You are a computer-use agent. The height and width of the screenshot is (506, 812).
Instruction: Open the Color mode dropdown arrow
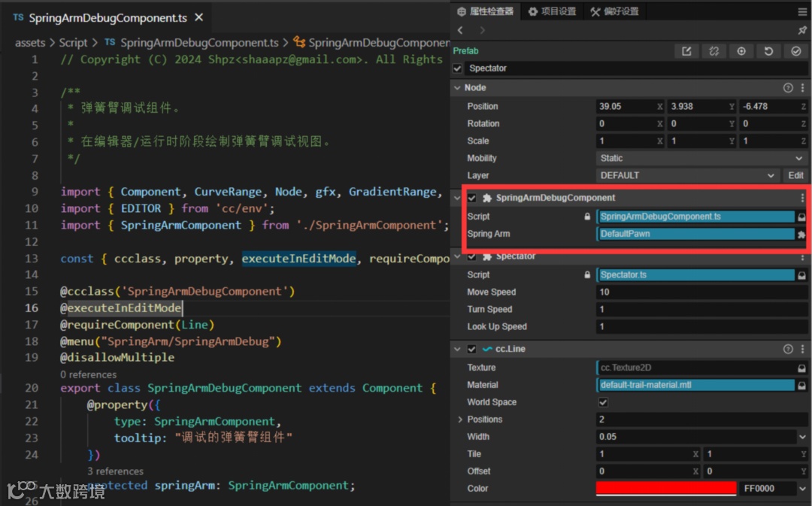coord(802,489)
